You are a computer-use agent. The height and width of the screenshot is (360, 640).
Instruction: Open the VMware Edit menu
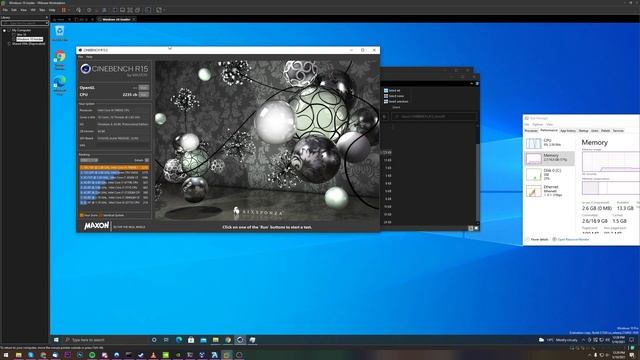coord(14,10)
